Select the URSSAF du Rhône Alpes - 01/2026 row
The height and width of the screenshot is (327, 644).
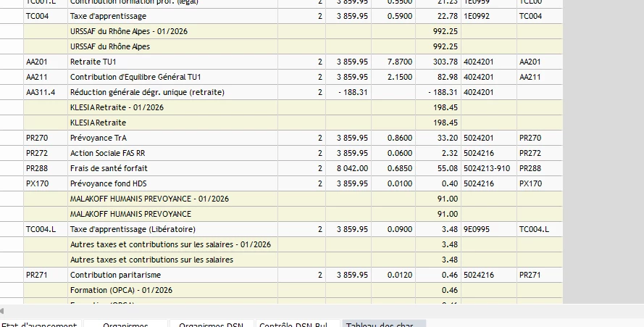tap(293, 31)
